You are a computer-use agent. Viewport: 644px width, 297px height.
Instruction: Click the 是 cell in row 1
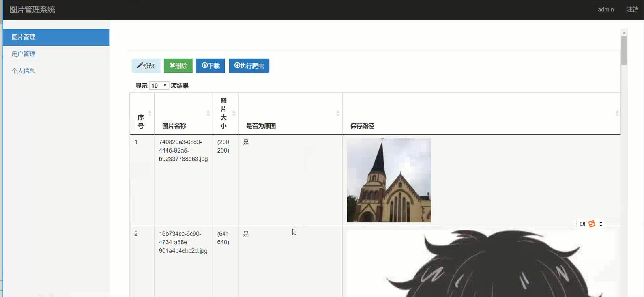(290, 180)
